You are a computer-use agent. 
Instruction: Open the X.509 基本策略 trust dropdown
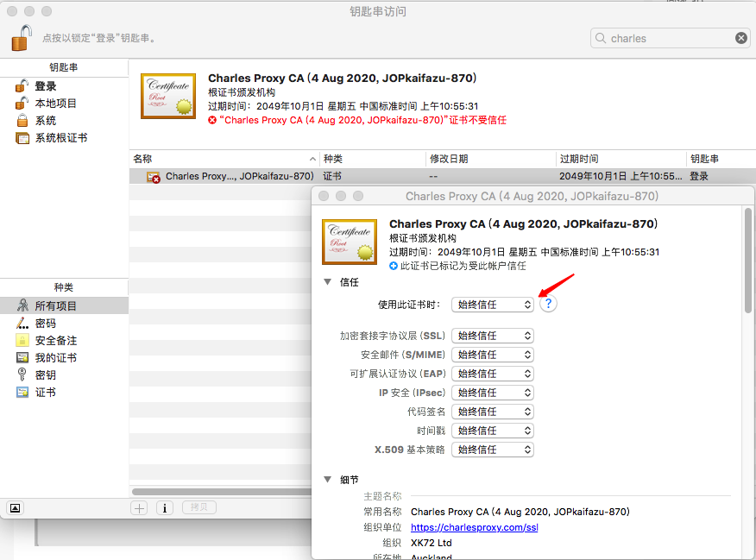(x=493, y=450)
